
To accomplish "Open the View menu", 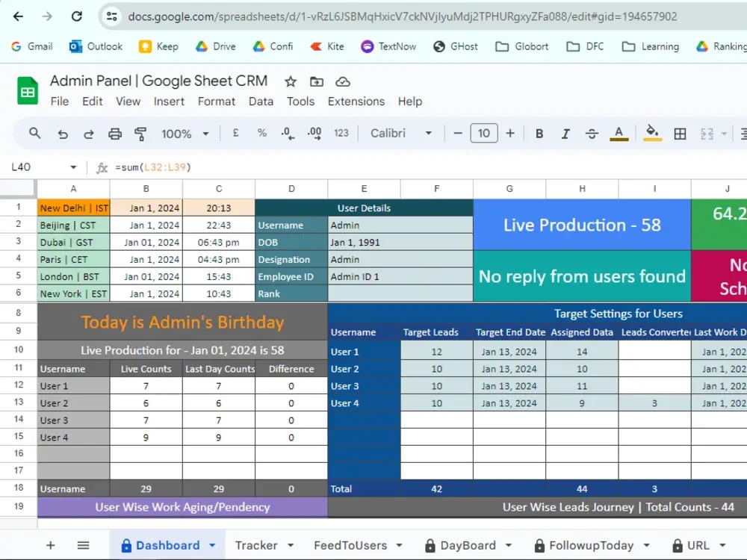I will [128, 102].
